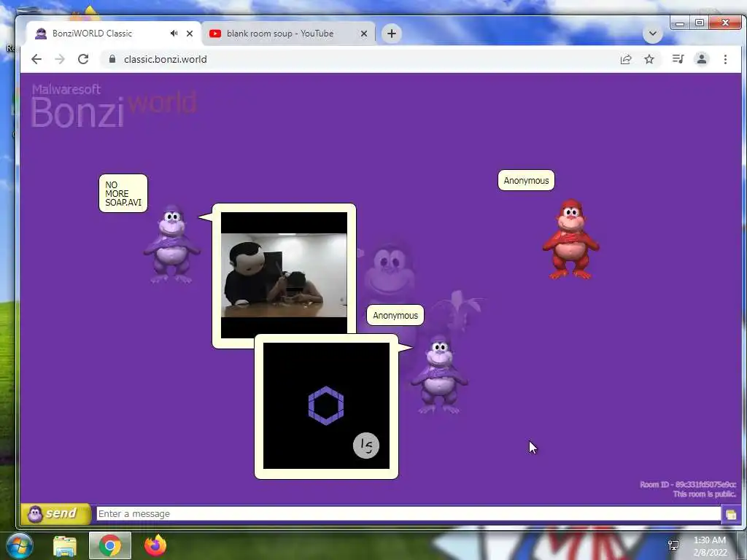The height and width of the screenshot is (560, 747).
Task: Click the BonziWORLD logo
Action: (115, 106)
